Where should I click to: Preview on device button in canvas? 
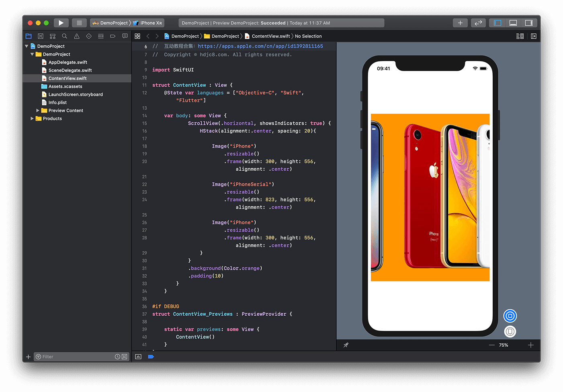coord(510,332)
